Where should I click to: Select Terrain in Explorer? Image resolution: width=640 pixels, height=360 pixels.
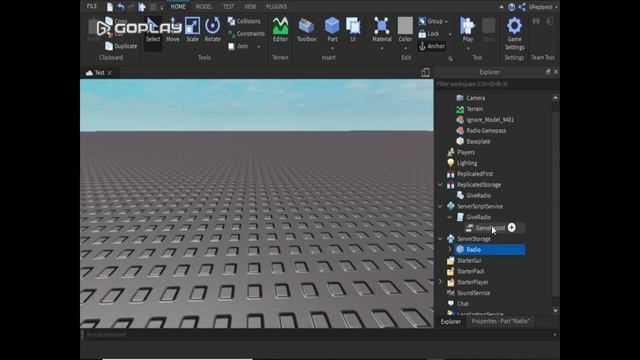(475, 109)
